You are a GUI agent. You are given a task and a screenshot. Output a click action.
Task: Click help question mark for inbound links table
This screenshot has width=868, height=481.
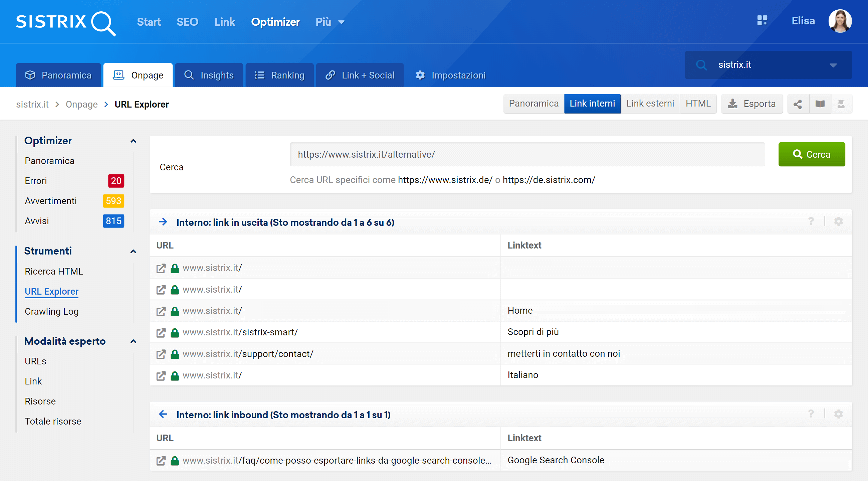click(x=811, y=414)
